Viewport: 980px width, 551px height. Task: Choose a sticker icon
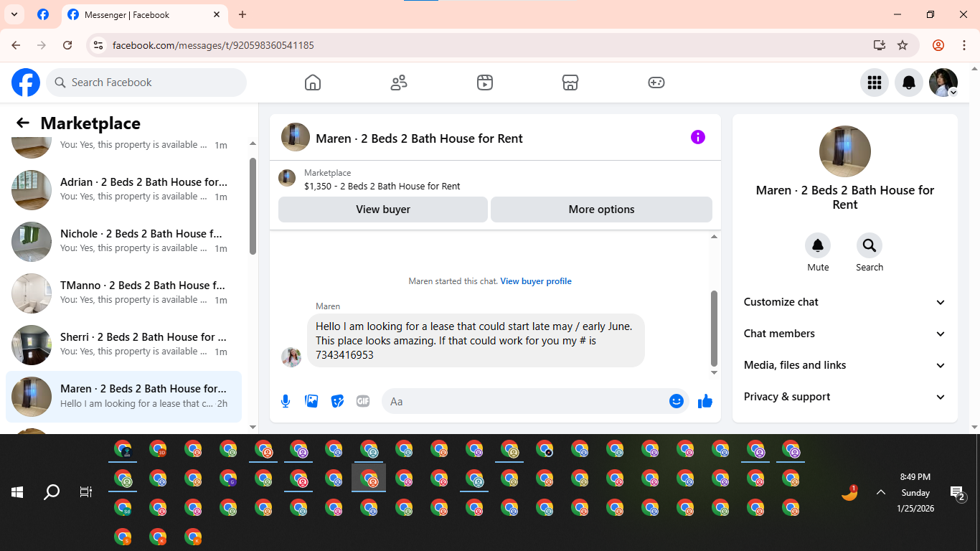click(337, 401)
